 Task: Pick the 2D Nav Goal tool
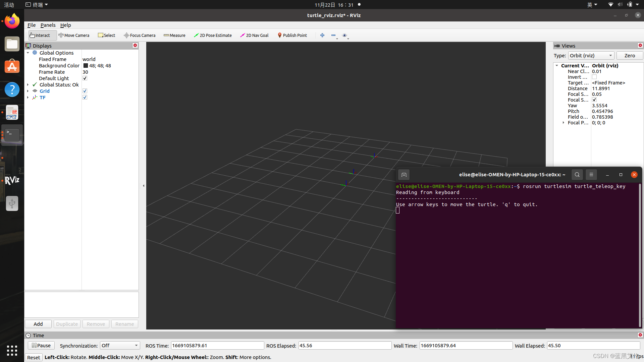click(254, 35)
